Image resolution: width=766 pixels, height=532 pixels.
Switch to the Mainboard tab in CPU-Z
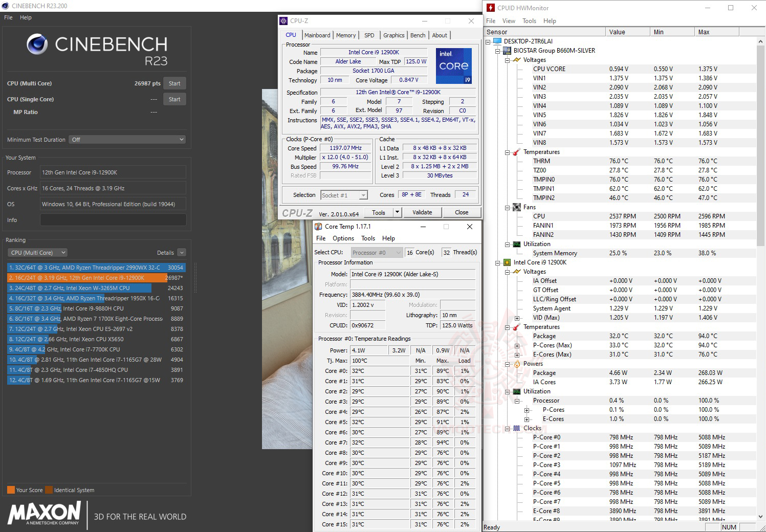[317, 35]
